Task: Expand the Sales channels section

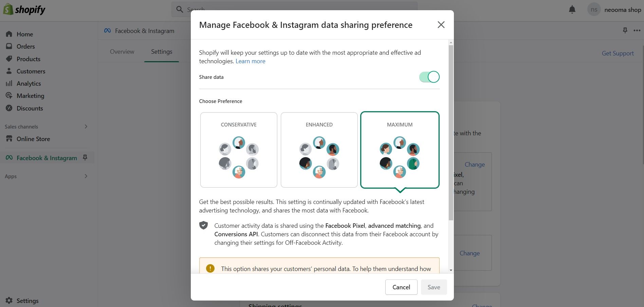Action: [x=86, y=126]
